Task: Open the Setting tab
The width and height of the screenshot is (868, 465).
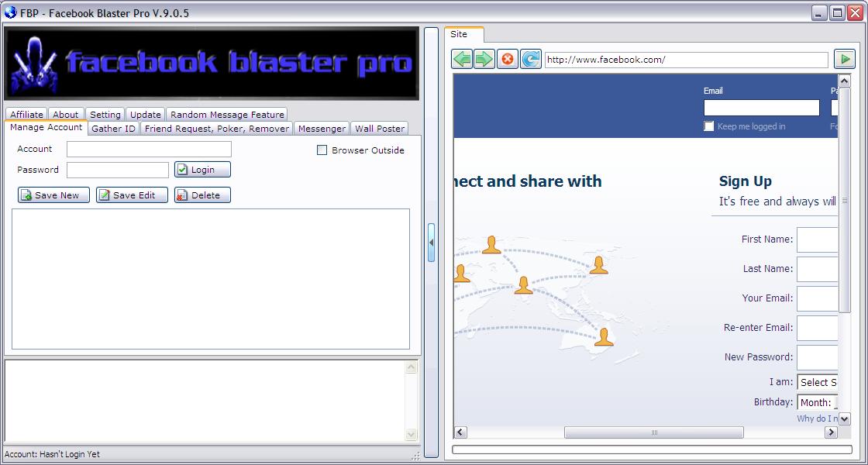Action: 105,113
